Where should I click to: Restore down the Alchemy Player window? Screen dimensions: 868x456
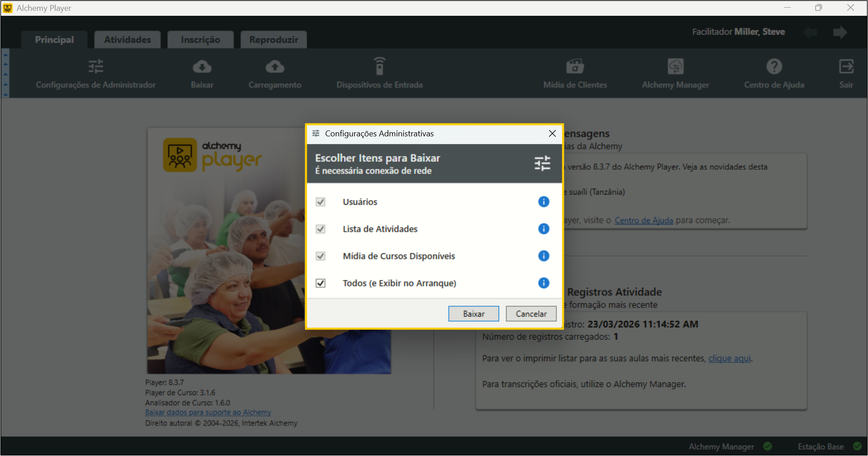818,8
